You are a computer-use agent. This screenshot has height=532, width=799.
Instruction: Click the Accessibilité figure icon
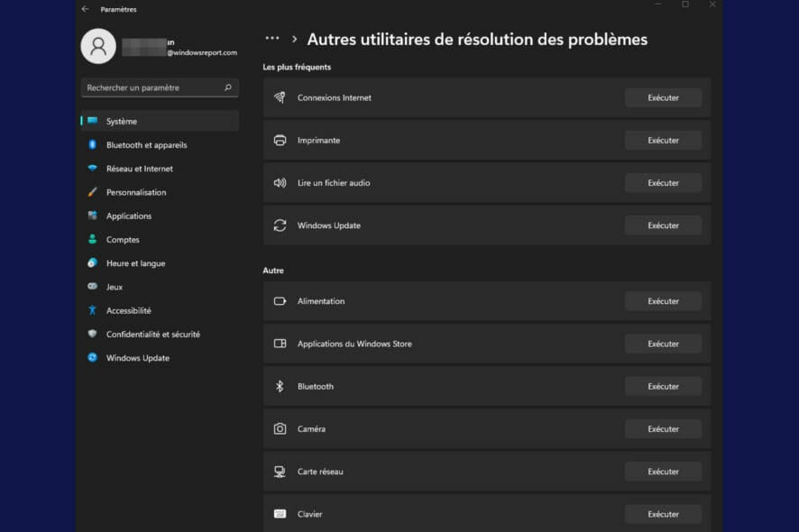[x=92, y=310]
